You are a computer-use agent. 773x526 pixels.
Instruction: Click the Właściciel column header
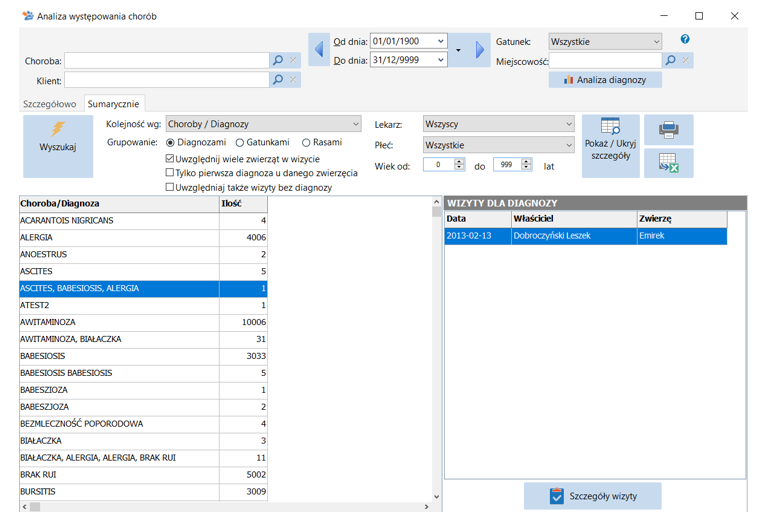(x=574, y=219)
